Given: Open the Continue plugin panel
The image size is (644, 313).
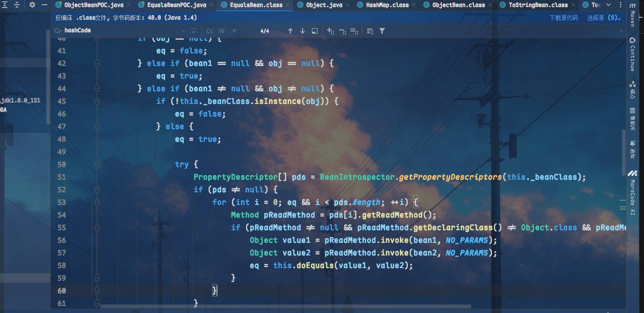Looking at the screenshot, I should (632, 54).
